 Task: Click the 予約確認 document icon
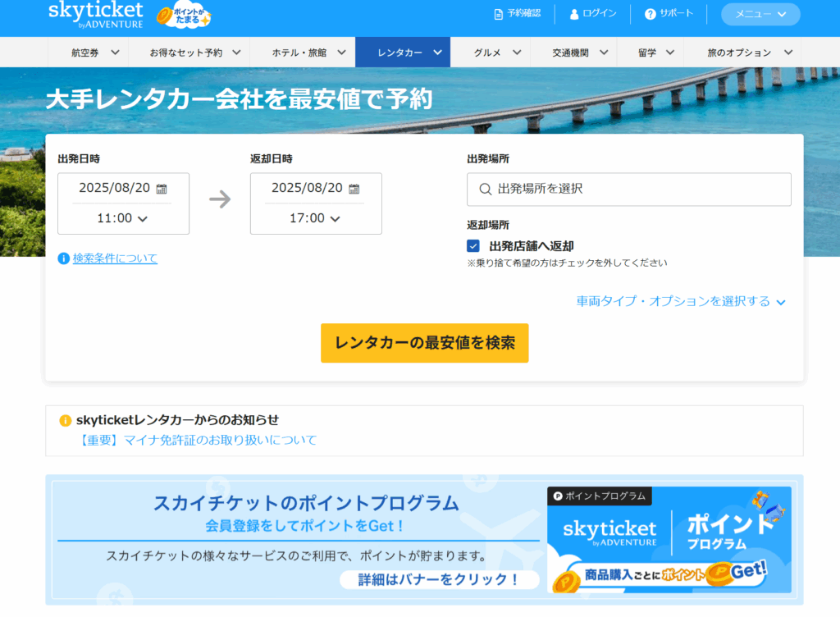click(x=498, y=14)
